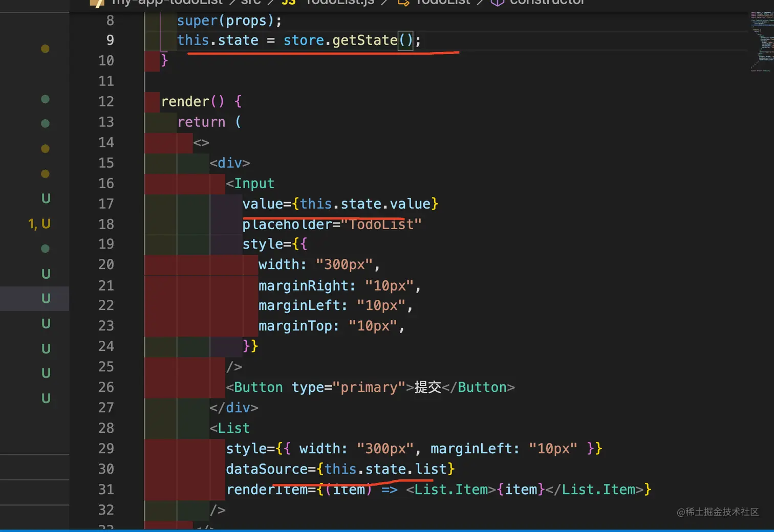The width and height of the screenshot is (774, 532).
Task: Select line number 20 in the gutter
Action: coord(106,264)
